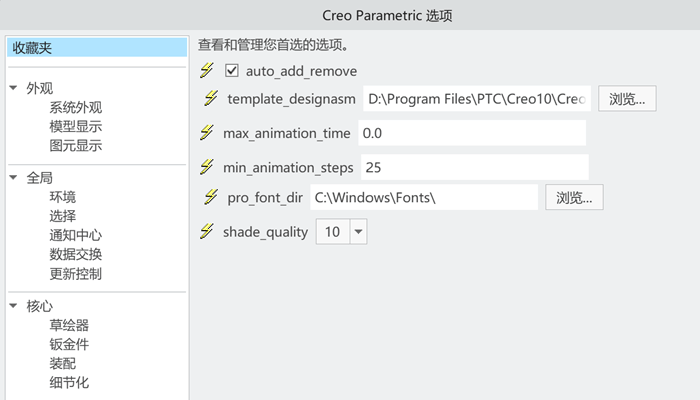Click the max_animation_time value field

point(472,133)
